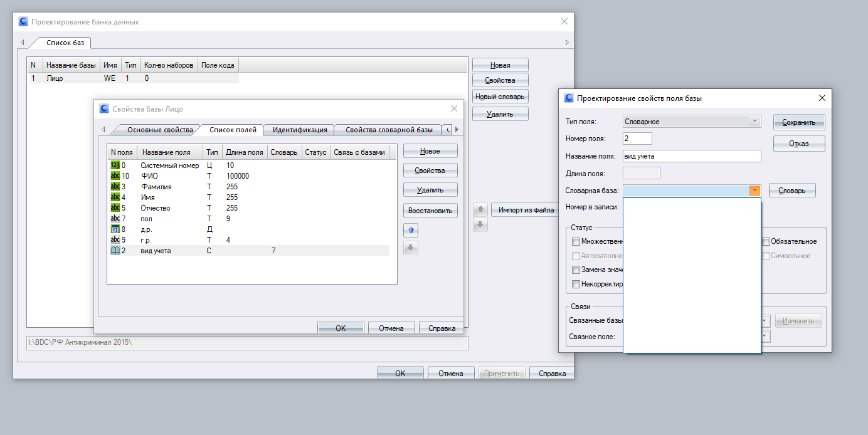Open the dictionary with the Словарь button
Image resolution: width=868 pixels, height=435 pixels.
793,191
